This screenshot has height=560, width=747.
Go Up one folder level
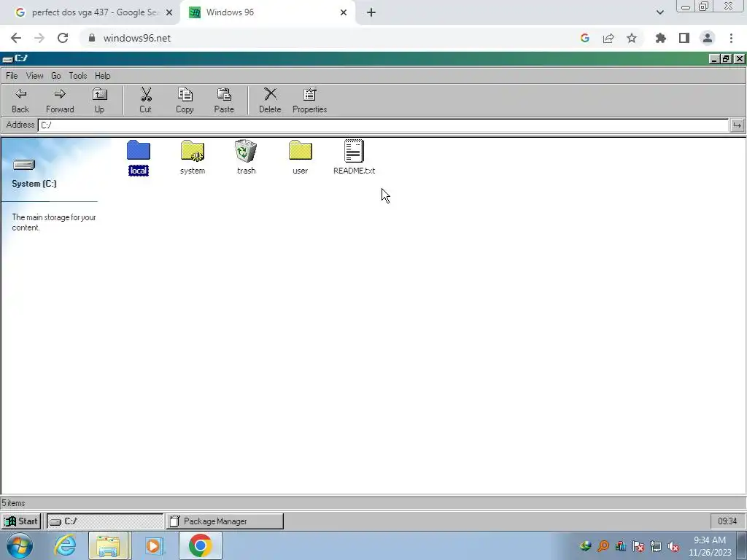[99, 101]
